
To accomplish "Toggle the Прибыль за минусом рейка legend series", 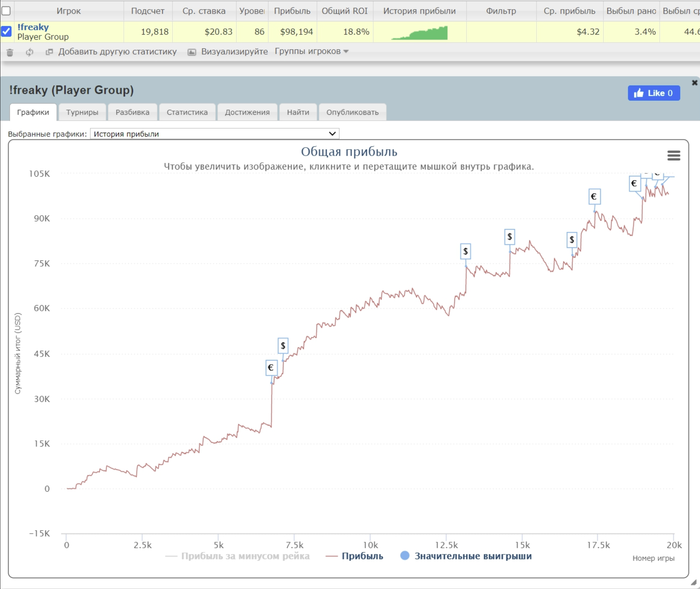I will 237,556.
